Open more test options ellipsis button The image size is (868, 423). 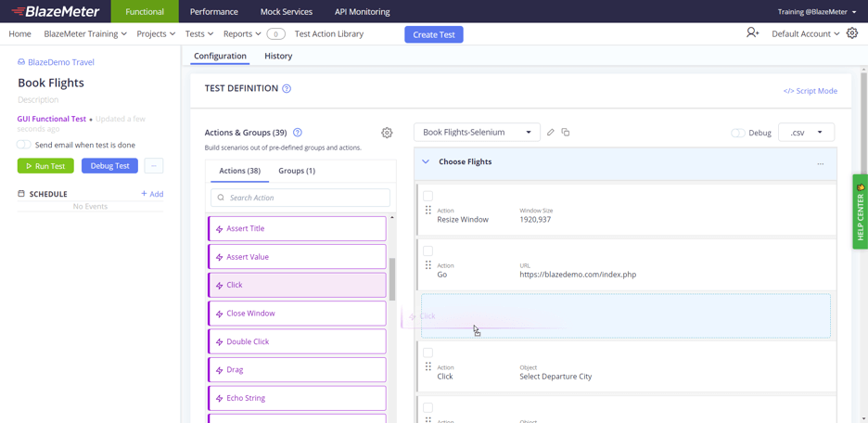[x=154, y=165]
